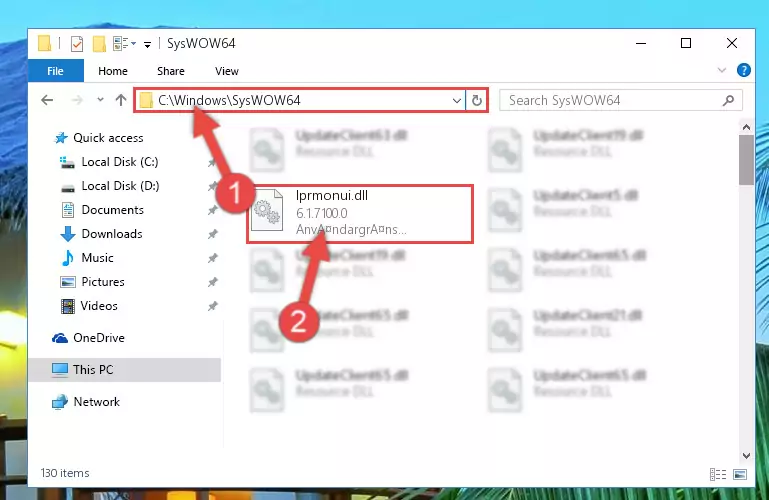Open Downloads in sidebar
The image size is (769, 500).
tap(112, 234)
